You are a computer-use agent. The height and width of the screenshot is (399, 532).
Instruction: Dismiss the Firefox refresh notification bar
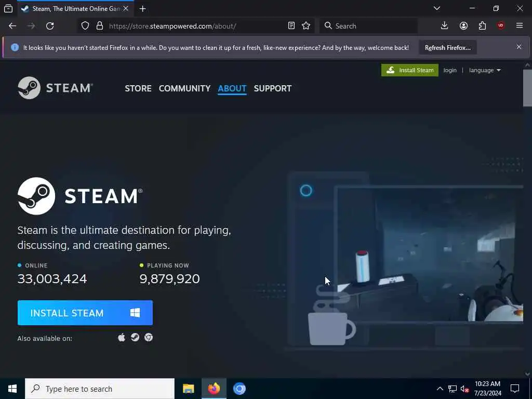(519, 47)
